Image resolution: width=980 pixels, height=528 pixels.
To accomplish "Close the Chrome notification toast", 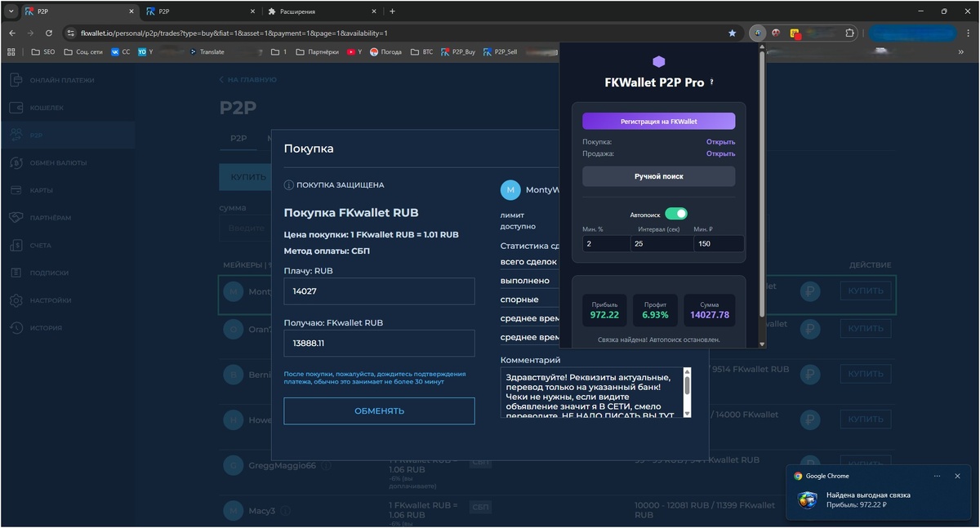I will coord(957,476).
